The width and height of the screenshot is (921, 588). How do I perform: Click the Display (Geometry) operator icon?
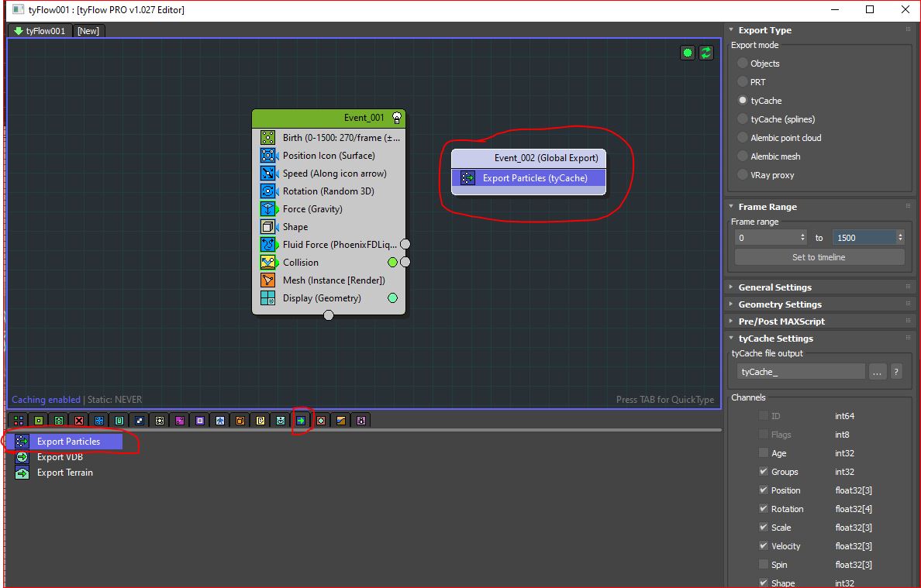(267, 298)
